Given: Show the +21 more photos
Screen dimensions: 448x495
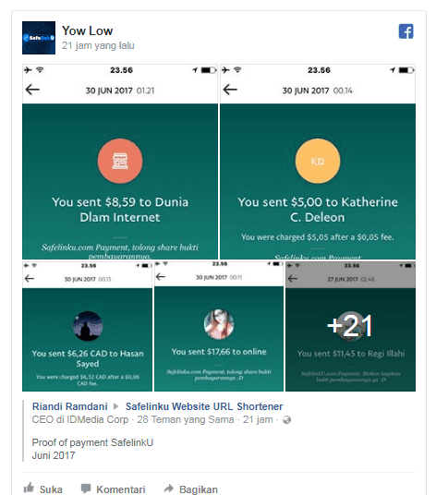Looking at the screenshot, I should [350, 326].
